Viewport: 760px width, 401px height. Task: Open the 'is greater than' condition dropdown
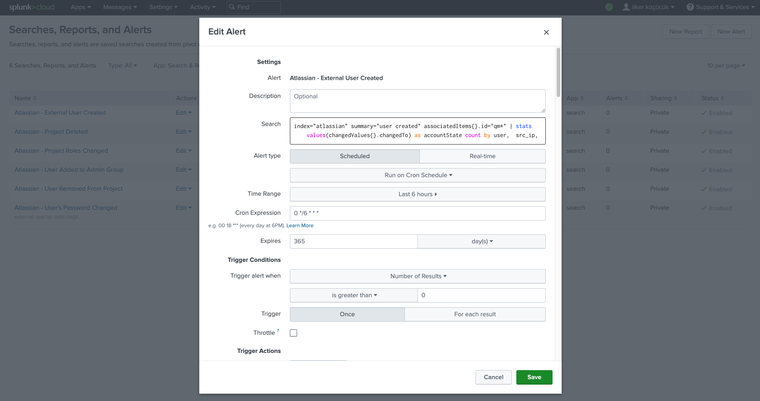pos(353,295)
